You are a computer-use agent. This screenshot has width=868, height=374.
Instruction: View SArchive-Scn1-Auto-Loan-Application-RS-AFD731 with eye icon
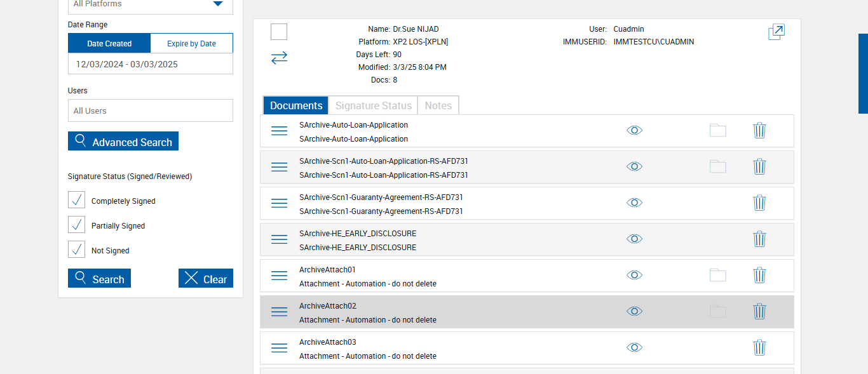[634, 166]
